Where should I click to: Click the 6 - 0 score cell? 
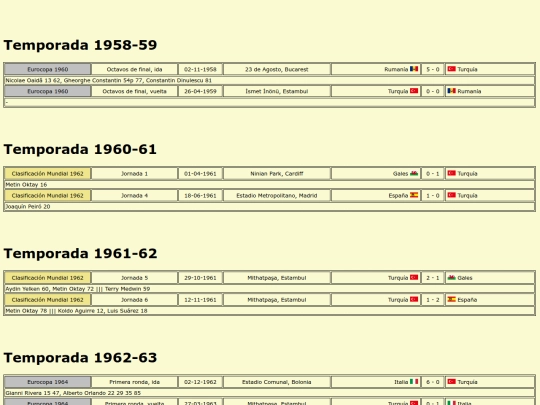pos(433,382)
